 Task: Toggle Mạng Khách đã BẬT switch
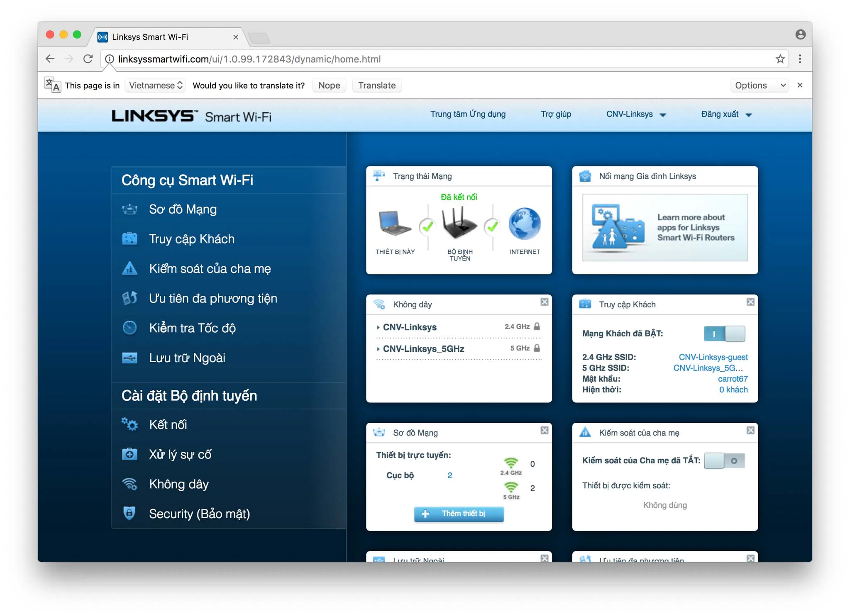724,334
